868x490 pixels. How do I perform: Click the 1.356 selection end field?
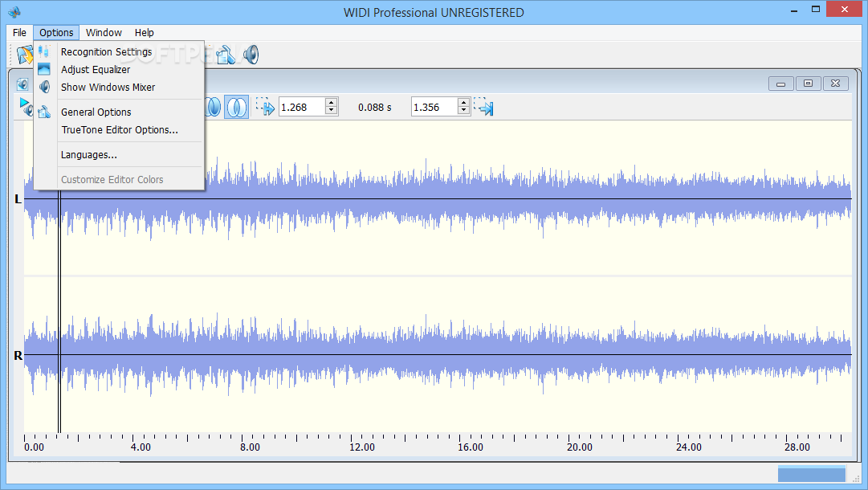pyautogui.click(x=435, y=107)
